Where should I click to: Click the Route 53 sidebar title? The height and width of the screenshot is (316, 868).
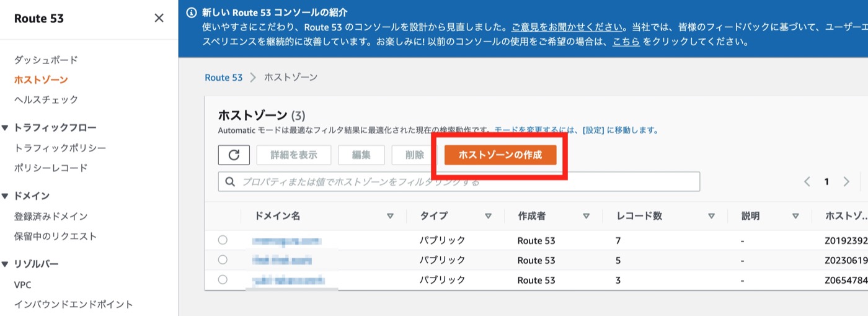pos(38,18)
